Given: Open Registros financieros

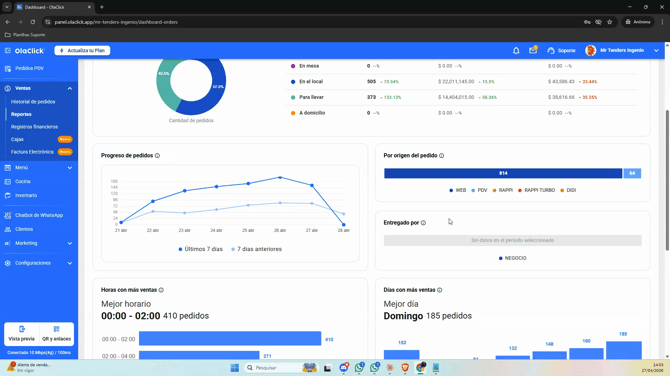Looking at the screenshot, I should tap(34, 127).
